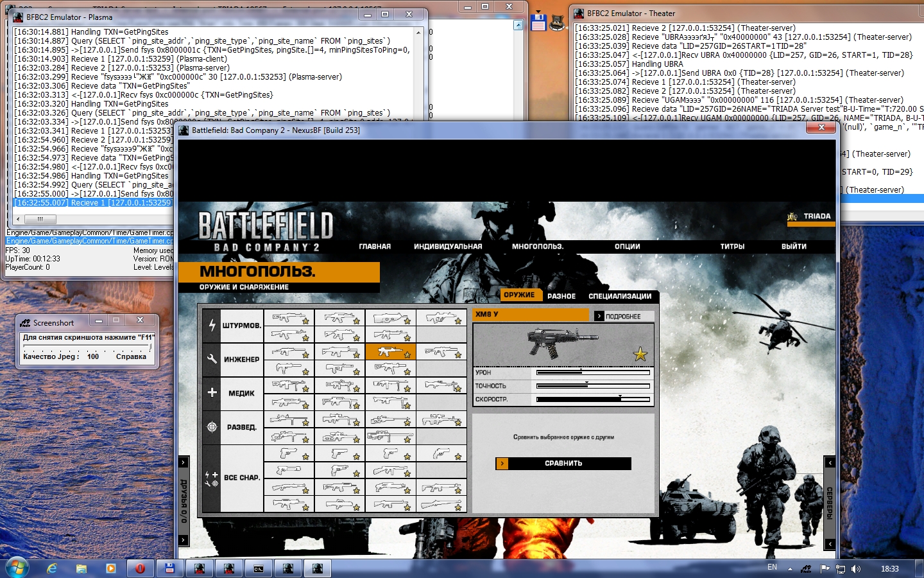
Task: Click the TRIADA soldier profile icon
Action: click(792, 216)
